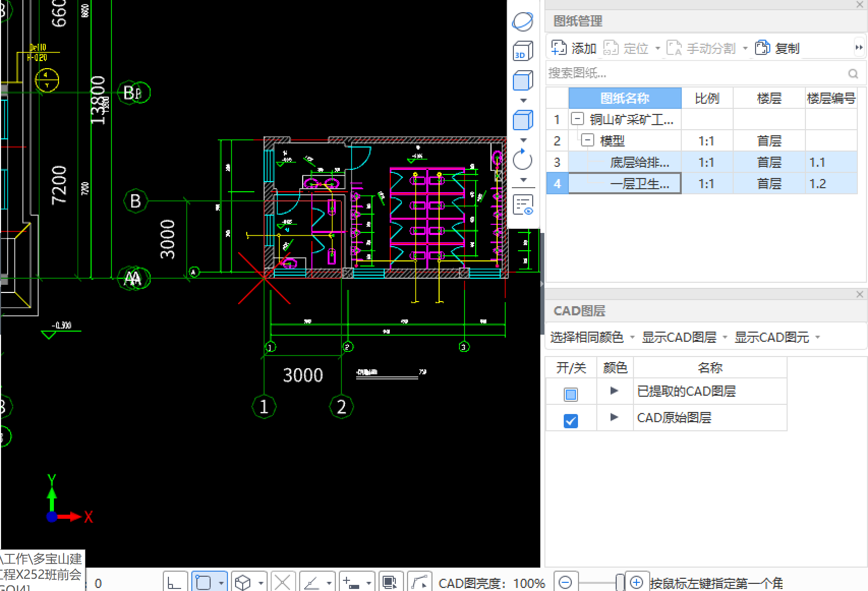
Task: Click the polyline pick icon in status bar
Action: 420,582
